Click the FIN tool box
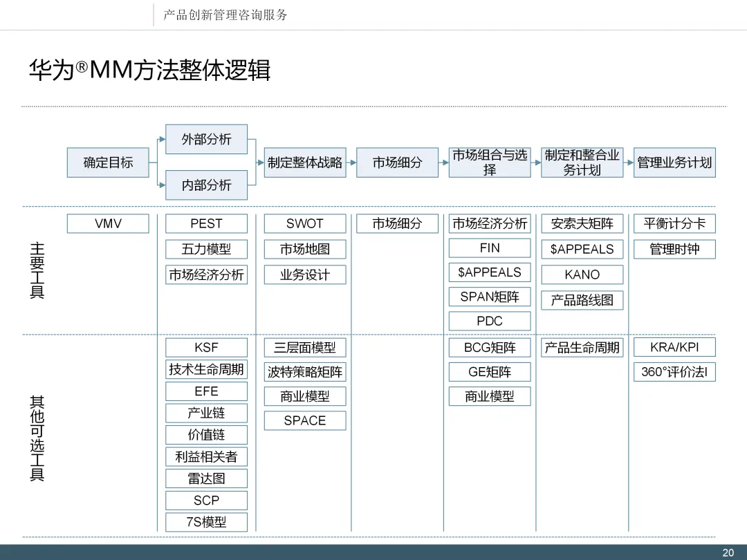 pos(490,248)
